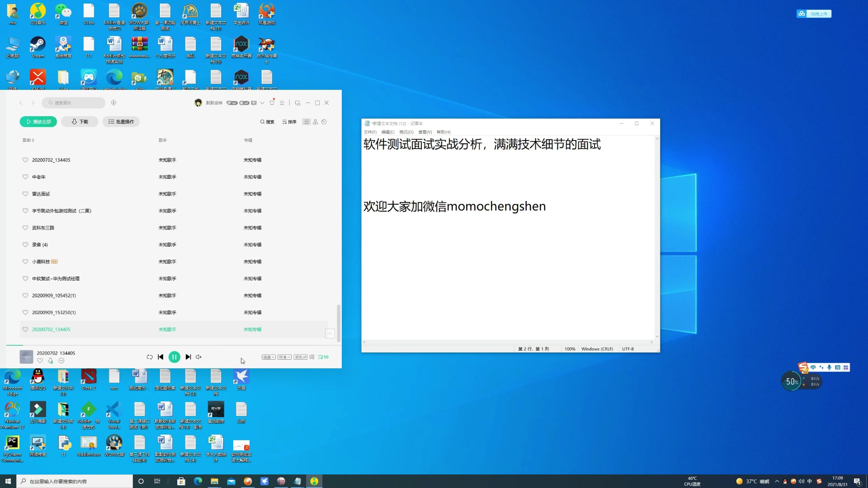
Task: Open the 倍速 playback speed dropdown
Action: 269,357
